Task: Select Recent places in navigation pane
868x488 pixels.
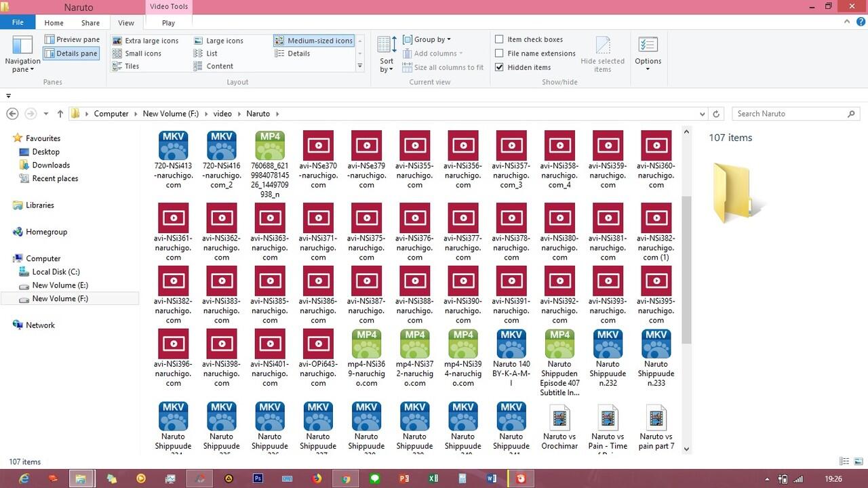Action: (x=55, y=178)
